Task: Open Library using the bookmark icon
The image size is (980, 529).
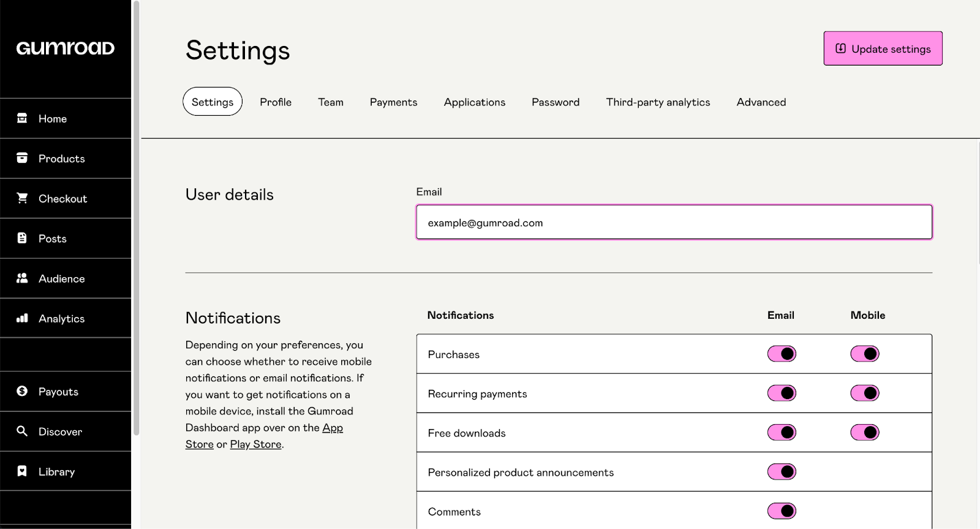Action: [22, 471]
